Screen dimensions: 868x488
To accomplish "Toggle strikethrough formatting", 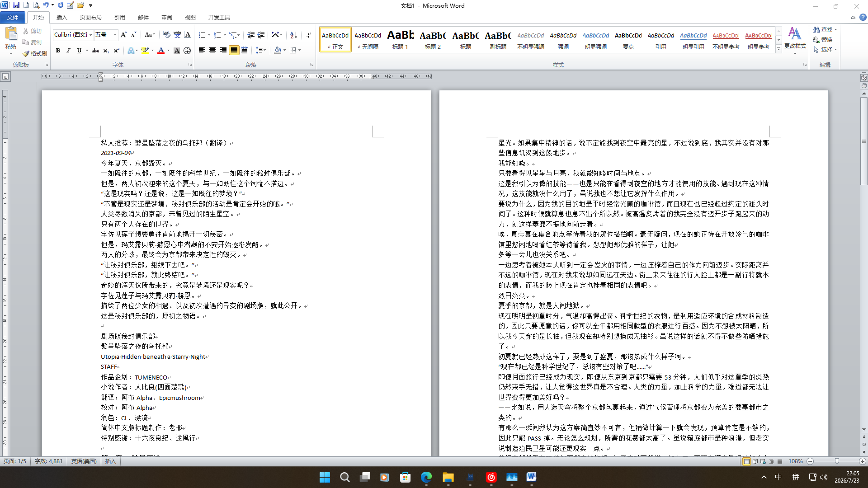I will [95, 51].
